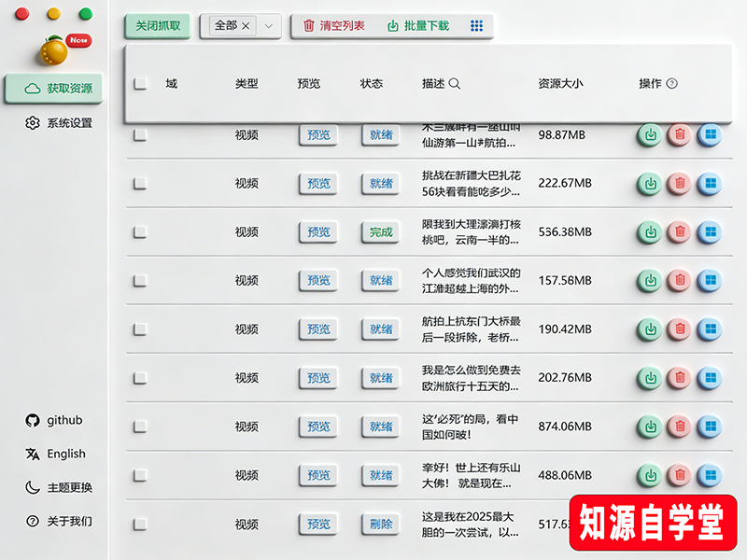Click the help icon next to 操作 header
Screen dimensions: 747x560
670,84
